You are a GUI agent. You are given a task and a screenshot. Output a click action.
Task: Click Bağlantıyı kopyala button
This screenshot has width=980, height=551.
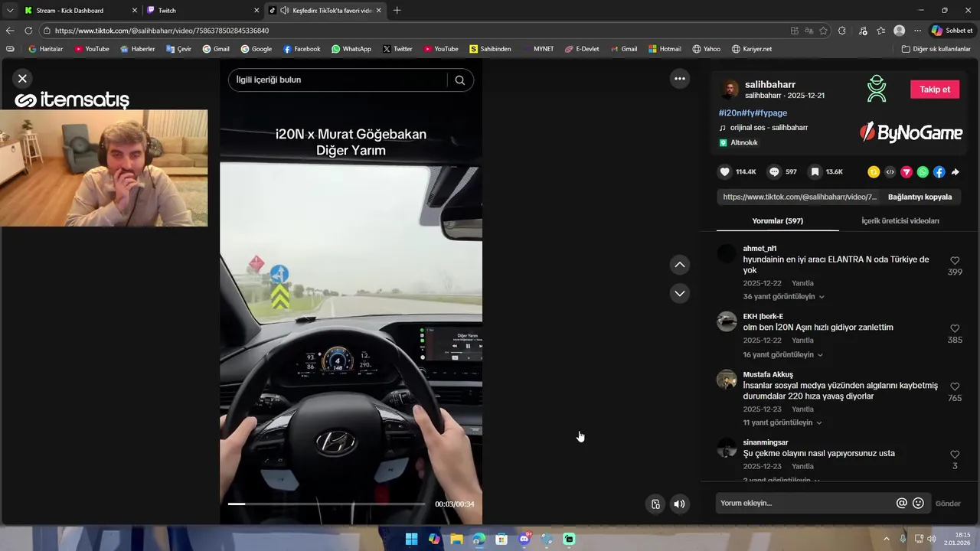(920, 197)
